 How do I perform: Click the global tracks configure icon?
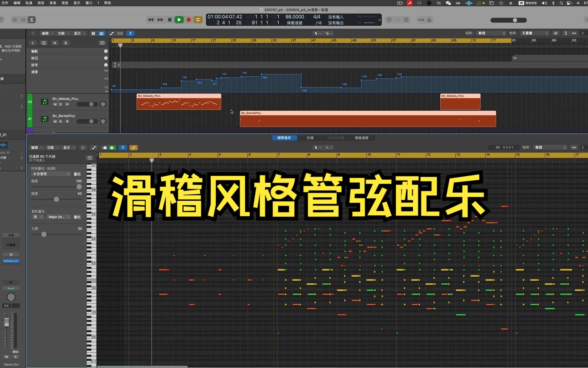(x=102, y=43)
